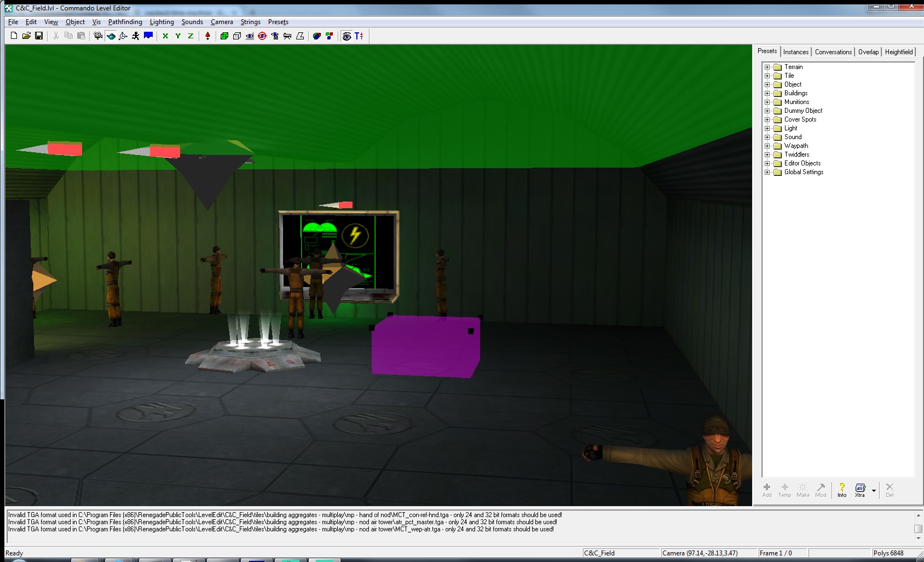Open the Pathfinding menu
The width and height of the screenshot is (924, 562).
coord(125,22)
